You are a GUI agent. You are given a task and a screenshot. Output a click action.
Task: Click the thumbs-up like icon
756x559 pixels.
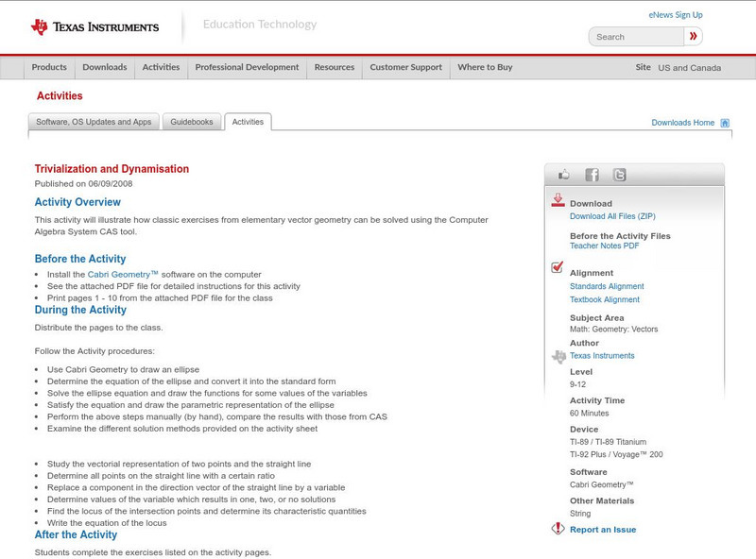563,175
